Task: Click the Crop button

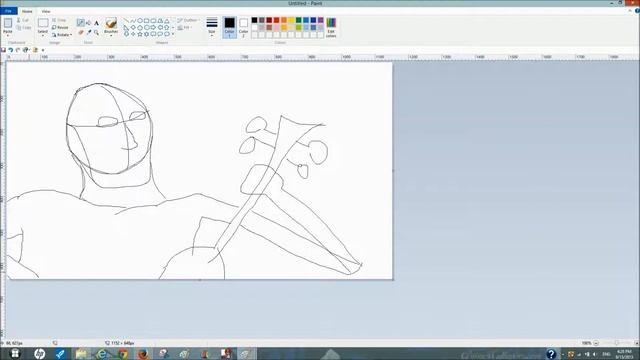Action: pyautogui.click(x=59, y=20)
